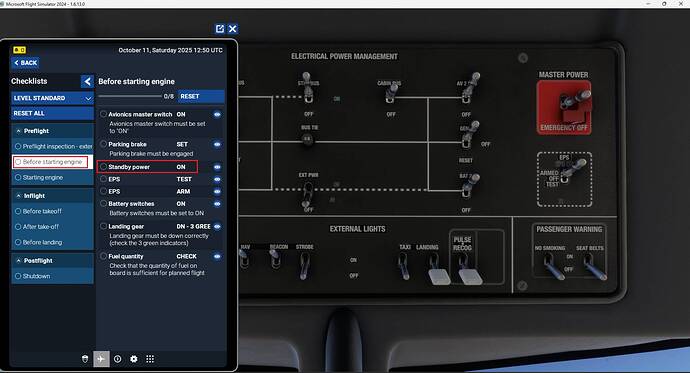Open the Before takeoff checklist
Viewport: 690px width, 373px height.
pyautogui.click(x=52, y=211)
